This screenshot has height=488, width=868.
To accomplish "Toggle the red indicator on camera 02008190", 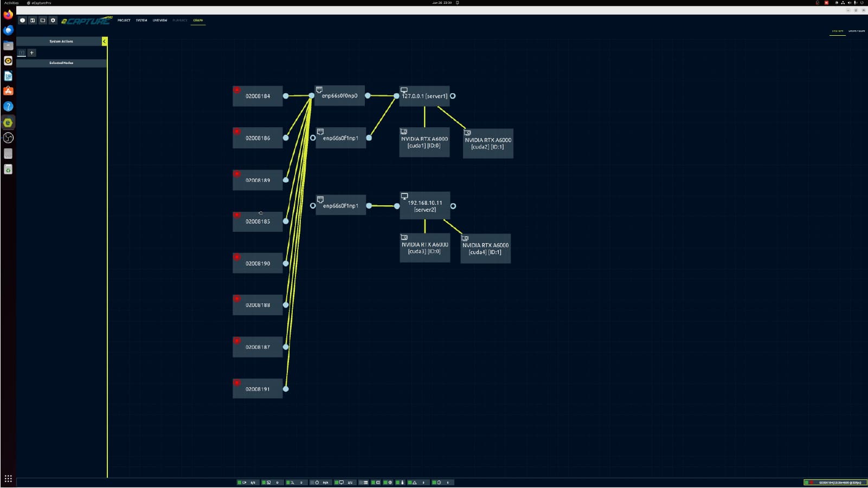I will pyautogui.click(x=237, y=257).
